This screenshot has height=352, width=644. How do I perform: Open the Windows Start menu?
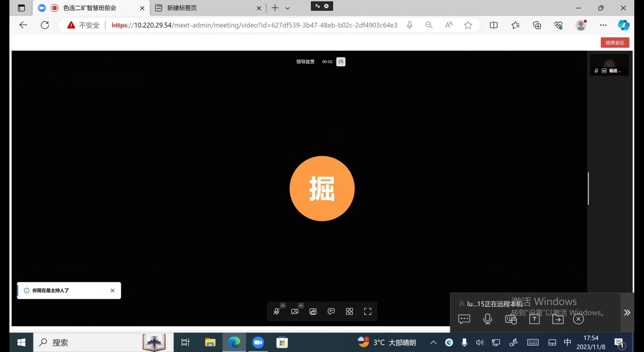21,343
